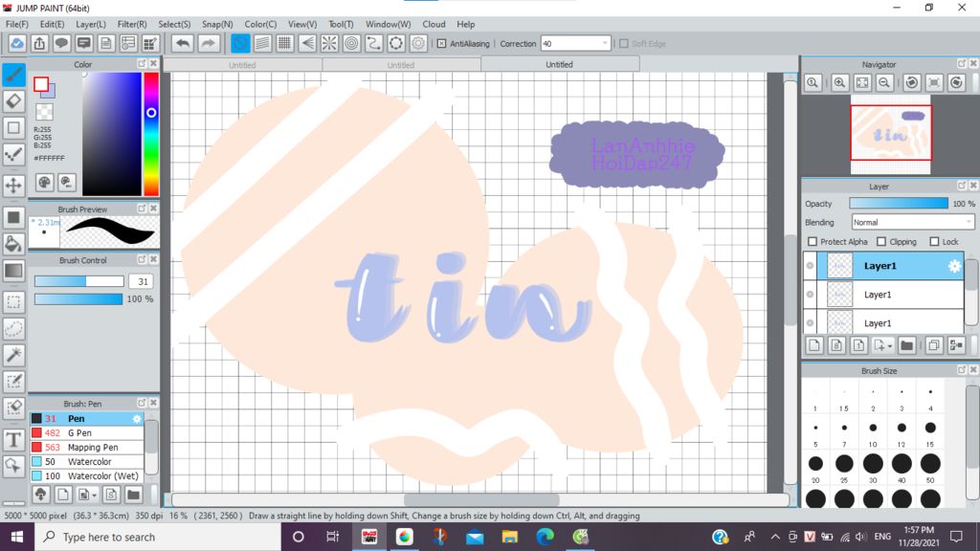Select the Lasso tool
The image size is (980, 551).
click(13, 329)
